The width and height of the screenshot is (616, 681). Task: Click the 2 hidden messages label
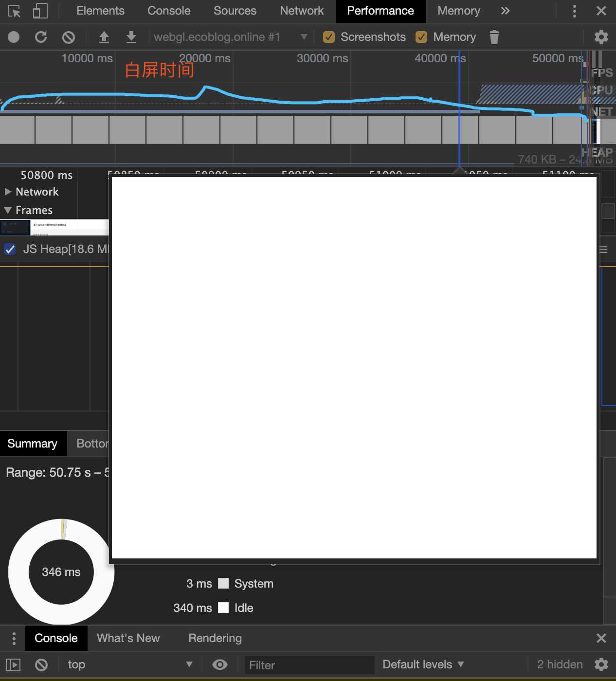(560, 664)
